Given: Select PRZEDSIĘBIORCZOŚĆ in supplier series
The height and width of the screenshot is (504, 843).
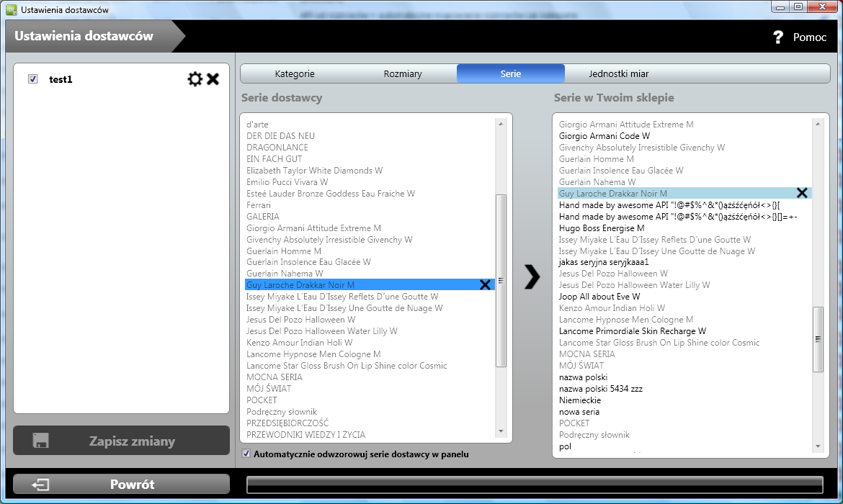Looking at the screenshot, I should (x=370, y=423).
